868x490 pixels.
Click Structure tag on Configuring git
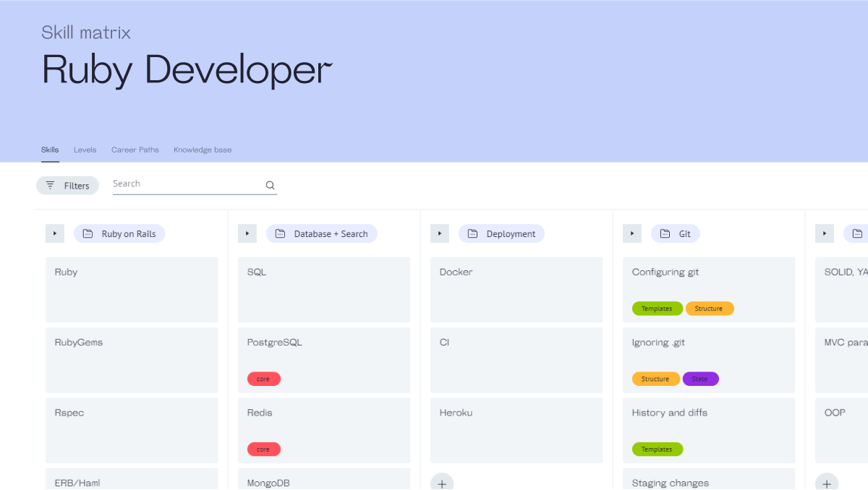(x=710, y=309)
